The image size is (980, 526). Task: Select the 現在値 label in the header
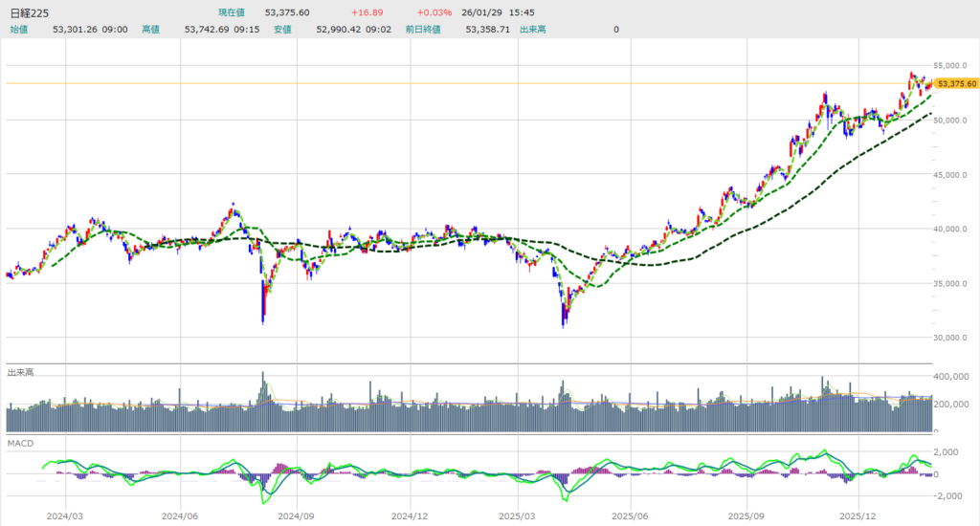tap(233, 13)
